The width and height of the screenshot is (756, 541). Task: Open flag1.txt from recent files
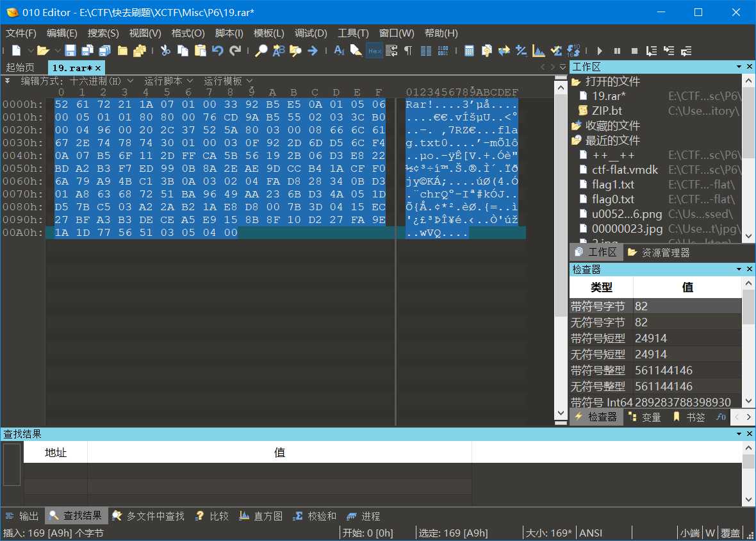[x=612, y=185]
